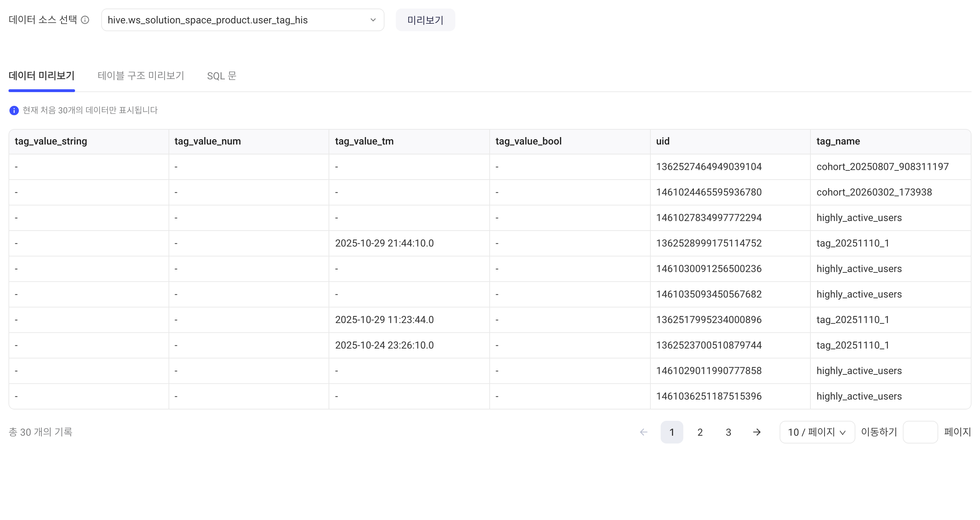Switch to the 데이터 미리보기 tab
Viewport: 980px width, 520px height.
[x=41, y=75]
